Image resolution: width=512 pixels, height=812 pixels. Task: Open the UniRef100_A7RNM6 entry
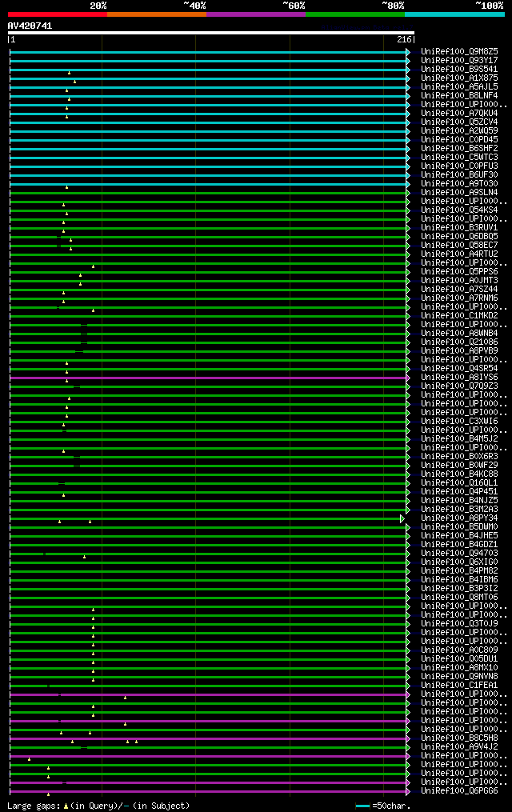(459, 298)
